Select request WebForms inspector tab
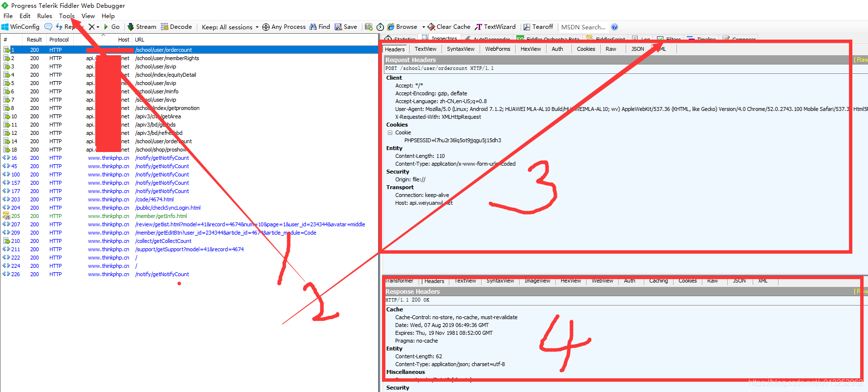 coord(497,49)
